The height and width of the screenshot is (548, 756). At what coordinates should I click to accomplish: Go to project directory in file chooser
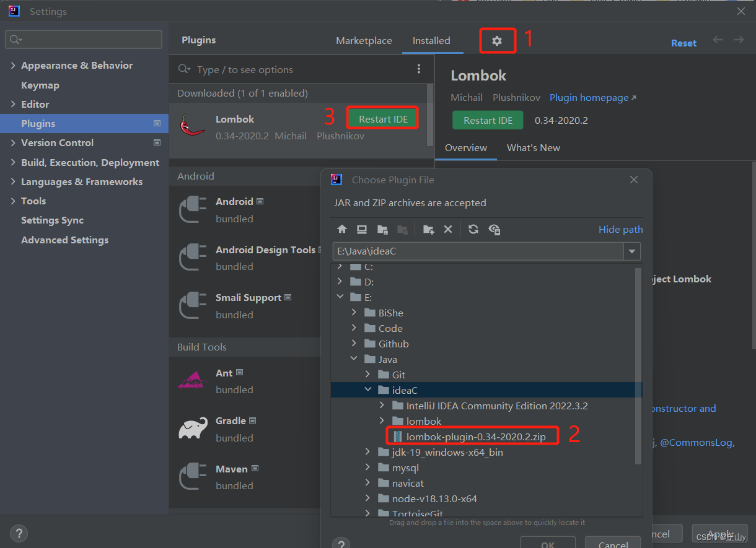point(382,229)
